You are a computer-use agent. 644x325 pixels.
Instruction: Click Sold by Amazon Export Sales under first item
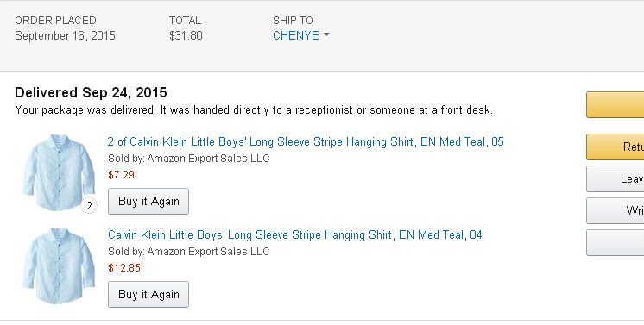coord(188,159)
